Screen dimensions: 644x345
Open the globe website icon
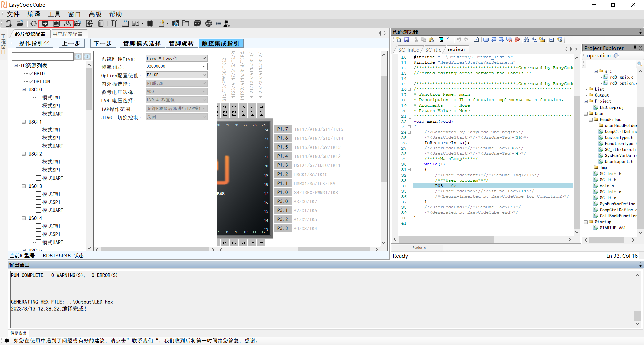209,23
